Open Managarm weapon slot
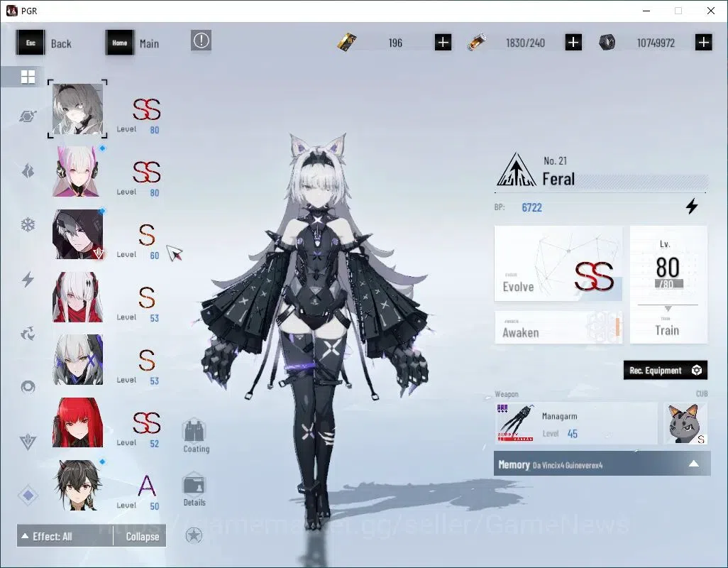Viewport: 728px width, 568px height. [x=576, y=423]
